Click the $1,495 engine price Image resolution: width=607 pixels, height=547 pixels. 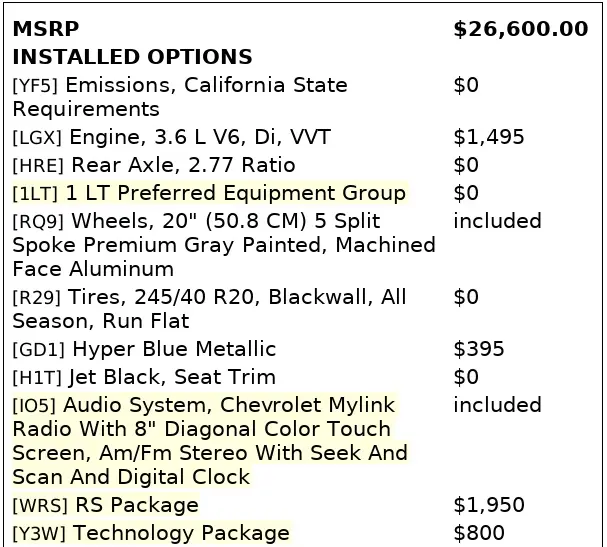coord(488,137)
